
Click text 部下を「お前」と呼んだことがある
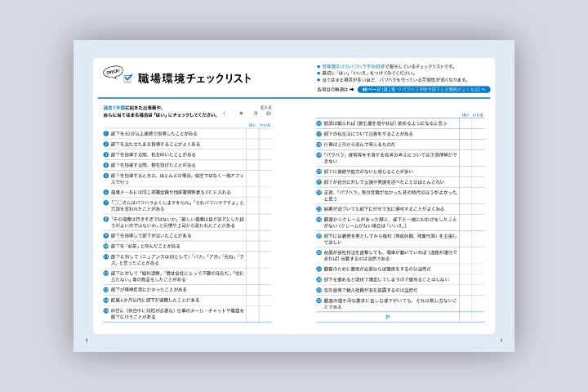click(x=145, y=246)
